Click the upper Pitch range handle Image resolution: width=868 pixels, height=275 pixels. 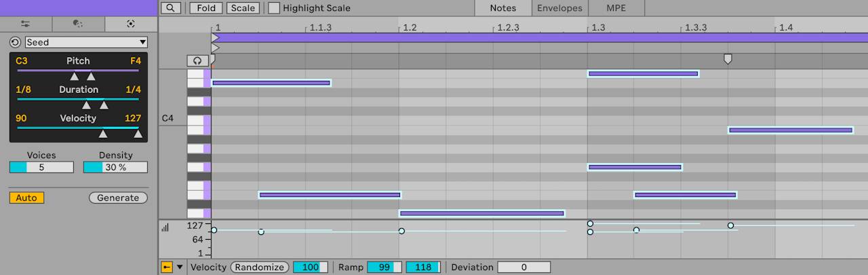tap(91, 77)
